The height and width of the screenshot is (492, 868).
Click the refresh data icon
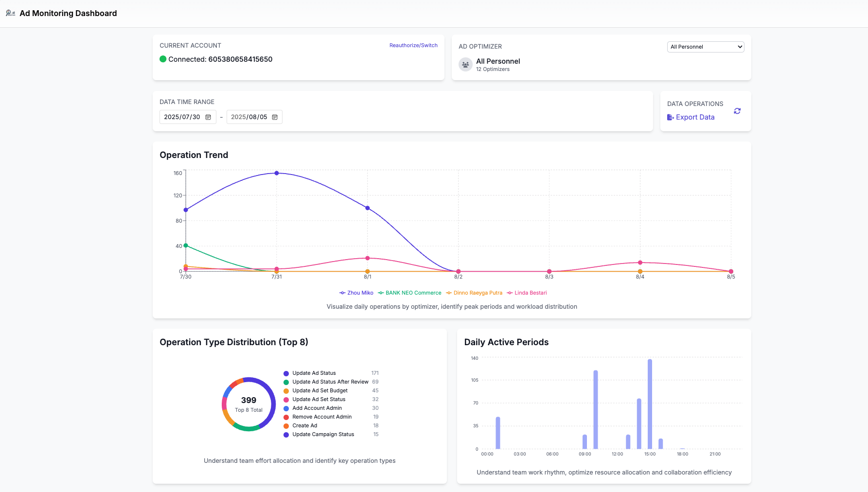[x=737, y=111]
